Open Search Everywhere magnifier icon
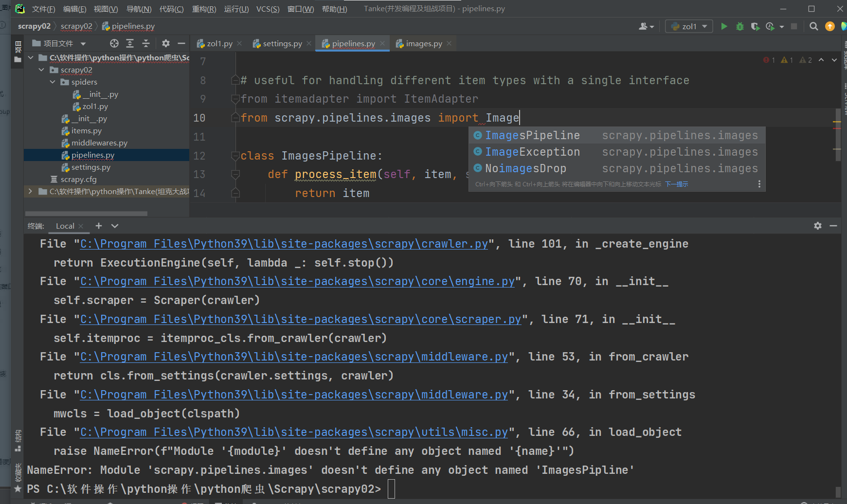This screenshot has height=504, width=847. [x=813, y=26]
